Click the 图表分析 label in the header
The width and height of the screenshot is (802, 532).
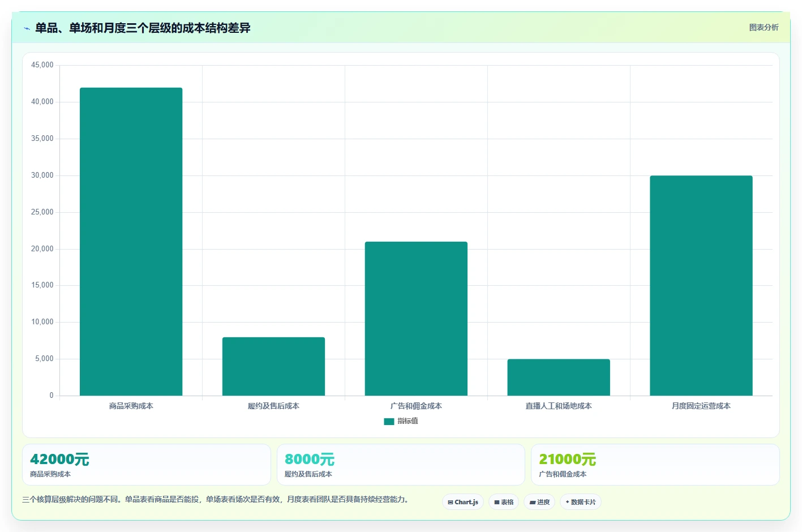tap(764, 27)
